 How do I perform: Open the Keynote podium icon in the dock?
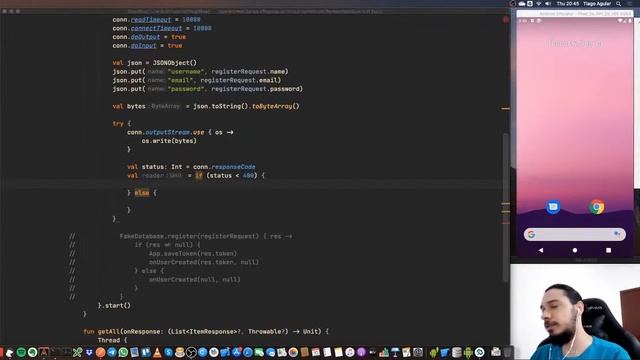pyautogui.click(x=395, y=352)
